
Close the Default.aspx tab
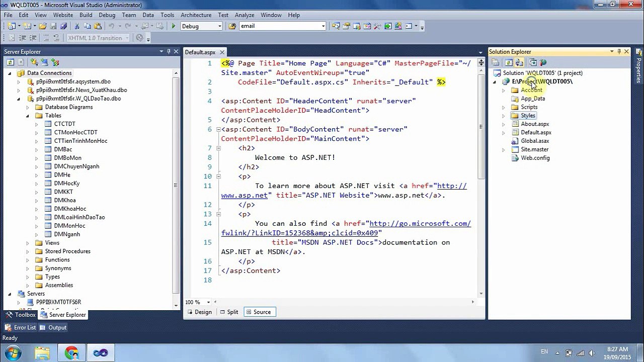point(222,52)
